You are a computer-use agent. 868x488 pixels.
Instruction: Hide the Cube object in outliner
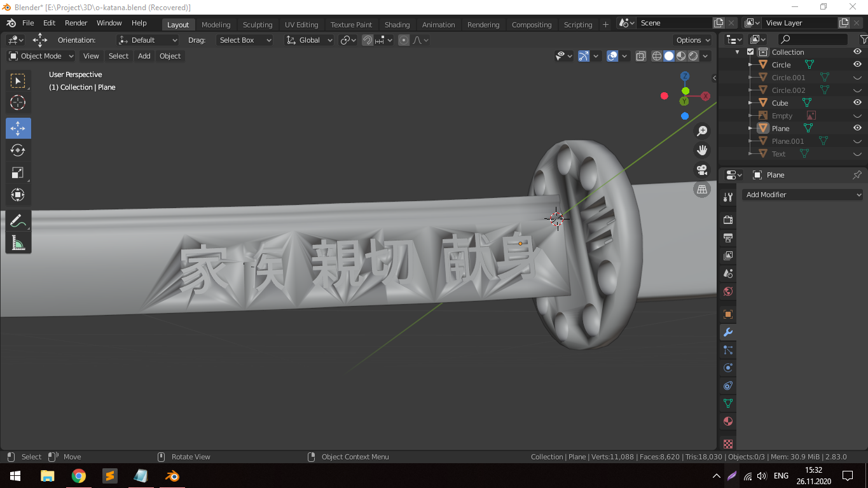857,103
